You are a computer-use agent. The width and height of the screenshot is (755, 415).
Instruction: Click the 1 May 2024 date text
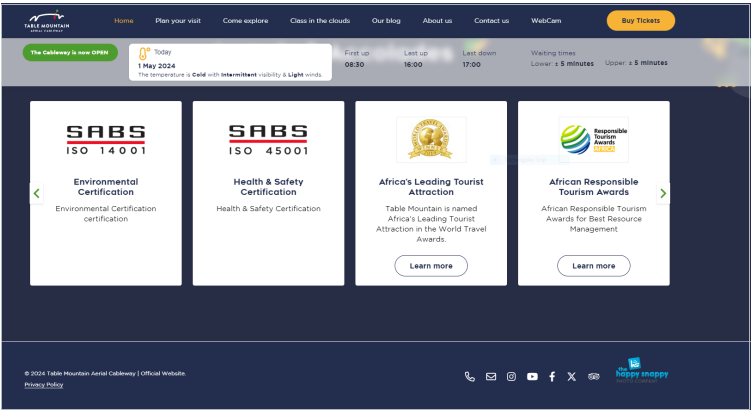click(156, 66)
